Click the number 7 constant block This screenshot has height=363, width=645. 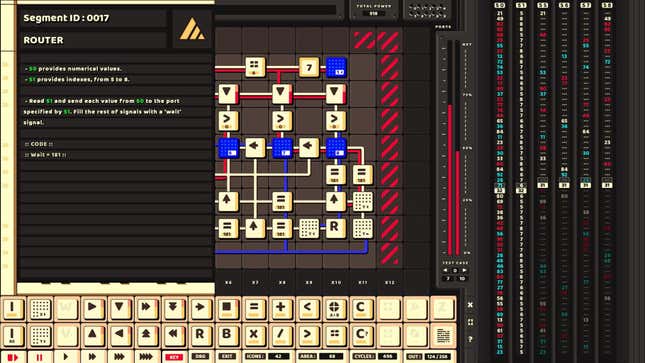tap(309, 67)
